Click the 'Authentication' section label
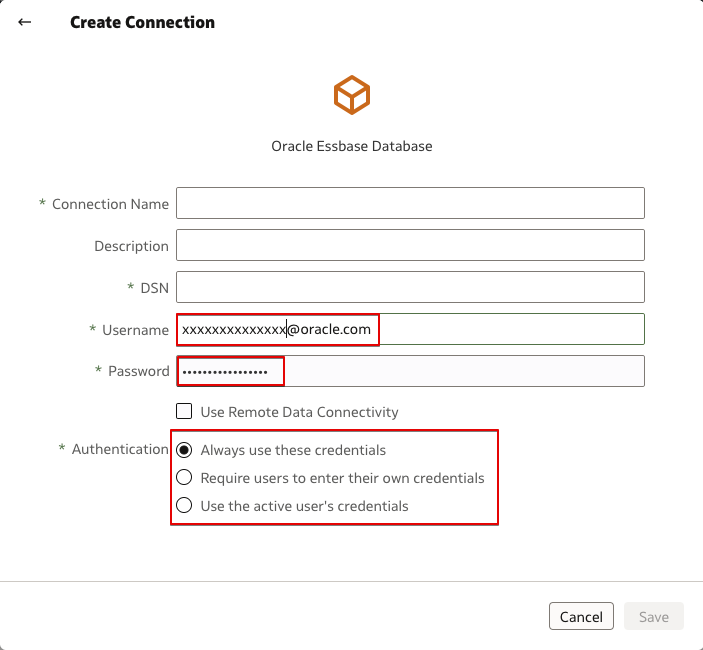The image size is (703, 650). (x=120, y=450)
